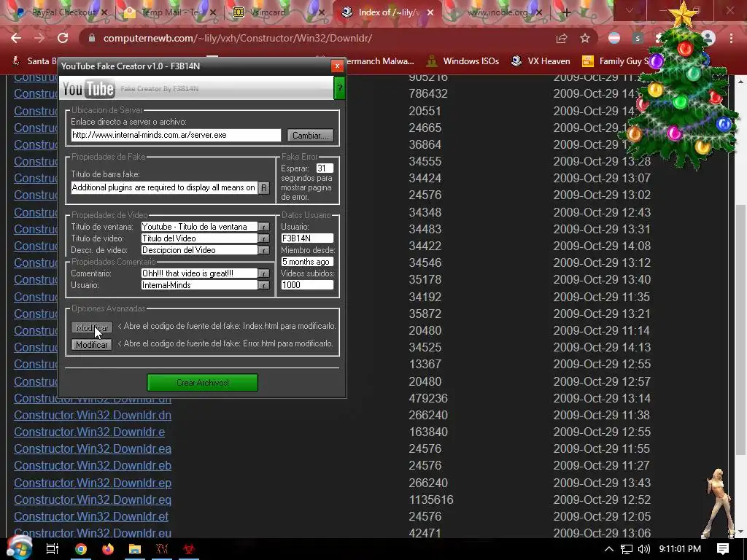Open the Constructor.Win32.Downldr.et link

click(x=91, y=516)
